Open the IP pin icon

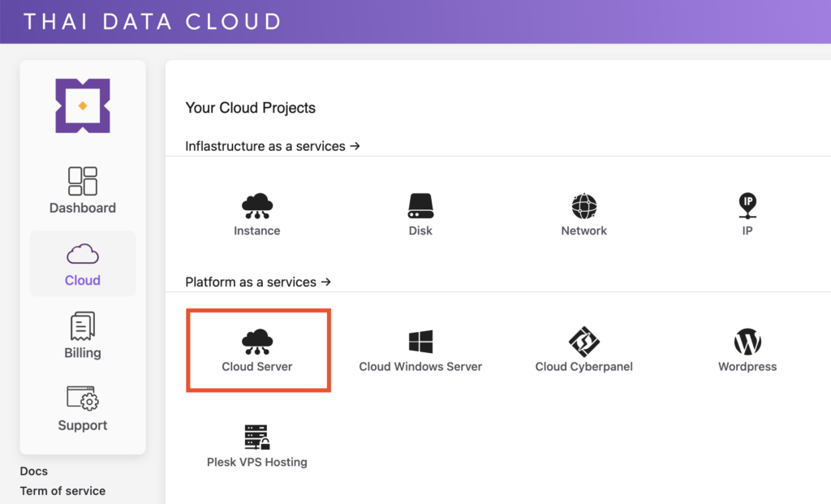click(x=747, y=205)
